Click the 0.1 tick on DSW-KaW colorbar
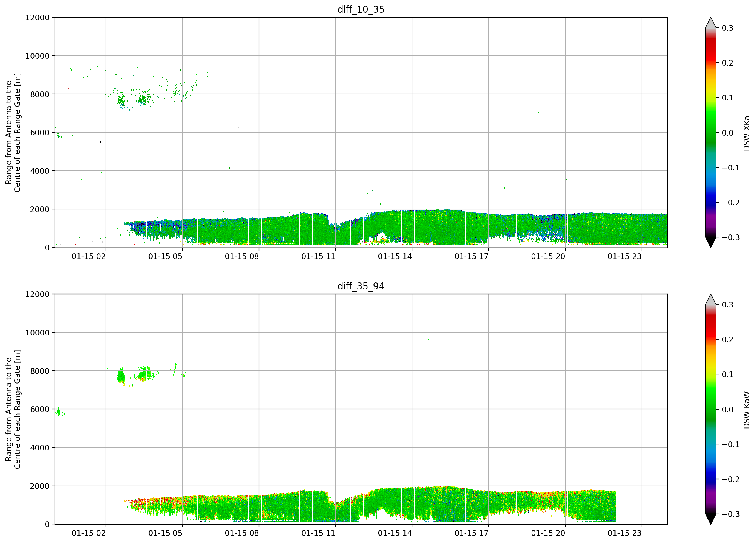This screenshot has height=543, width=756. tap(727, 374)
